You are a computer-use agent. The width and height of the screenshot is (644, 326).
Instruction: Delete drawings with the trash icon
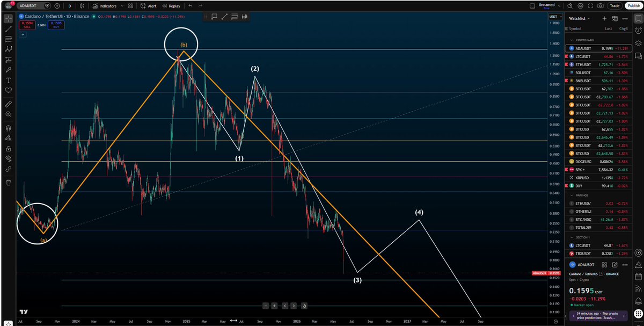(x=9, y=183)
